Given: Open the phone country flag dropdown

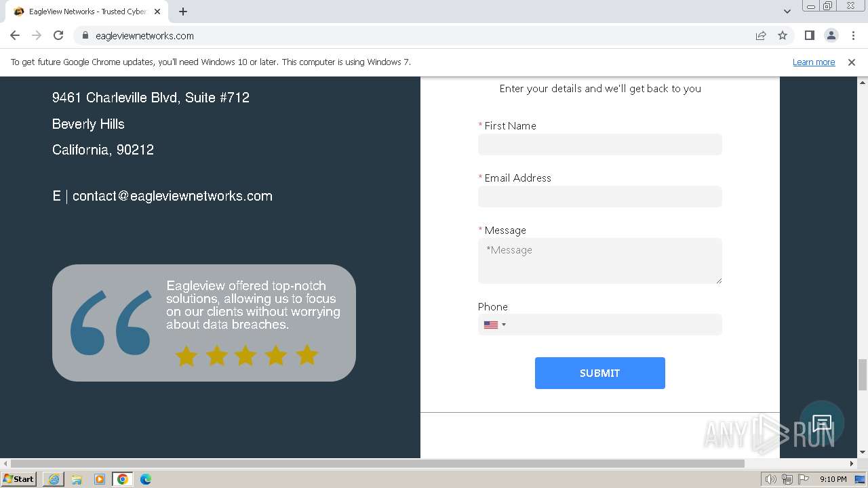Looking at the screenshot, I should [x=494, y=325].
